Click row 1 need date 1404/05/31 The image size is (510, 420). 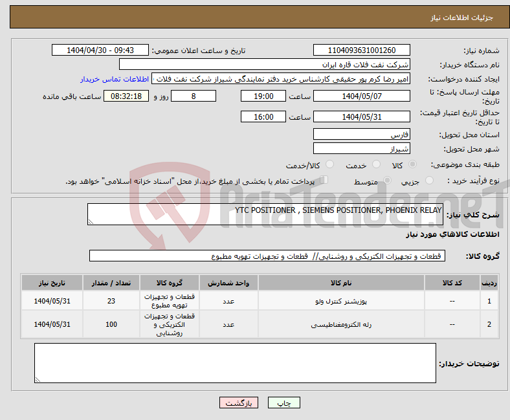click(52, 301)
